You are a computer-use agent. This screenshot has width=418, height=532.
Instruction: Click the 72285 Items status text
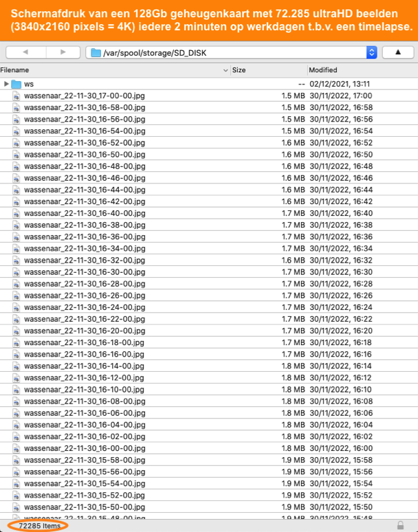point(39,525)
